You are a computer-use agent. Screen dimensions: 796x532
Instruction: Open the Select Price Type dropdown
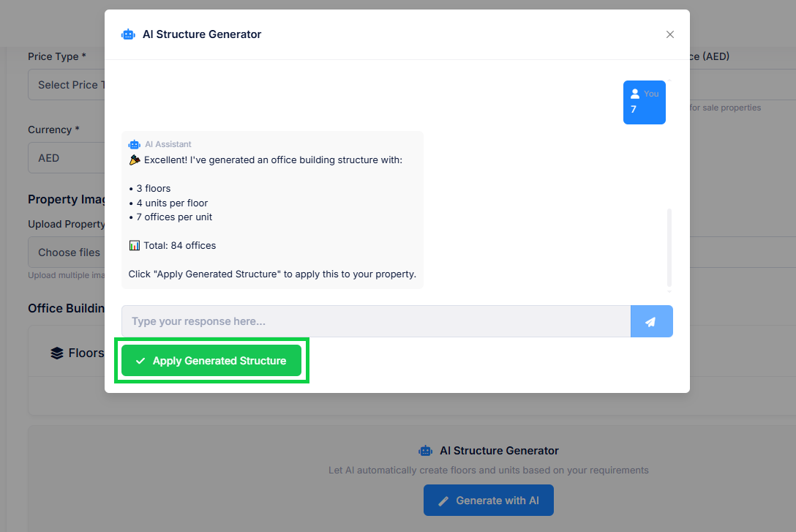(x=67, y=85)
